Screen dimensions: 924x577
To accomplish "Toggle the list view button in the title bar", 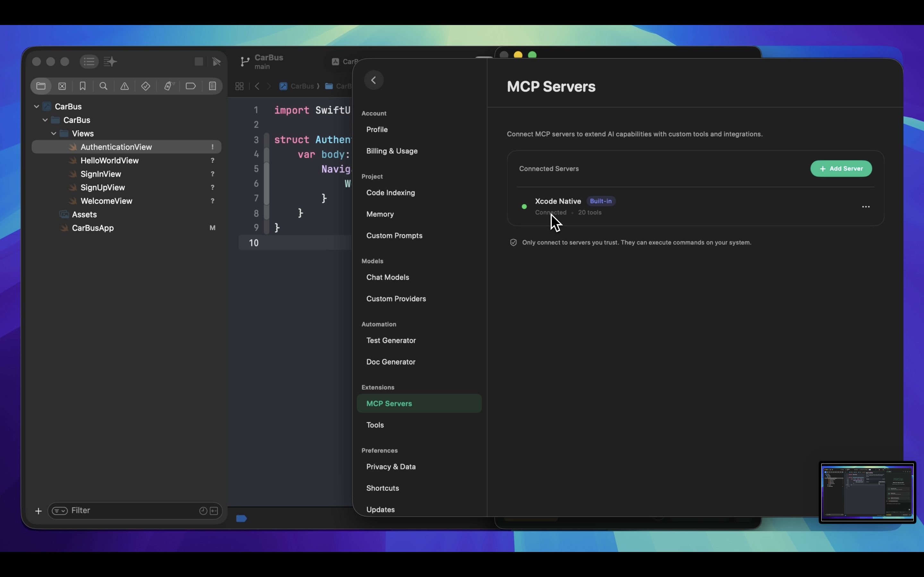I will point(89,62).
